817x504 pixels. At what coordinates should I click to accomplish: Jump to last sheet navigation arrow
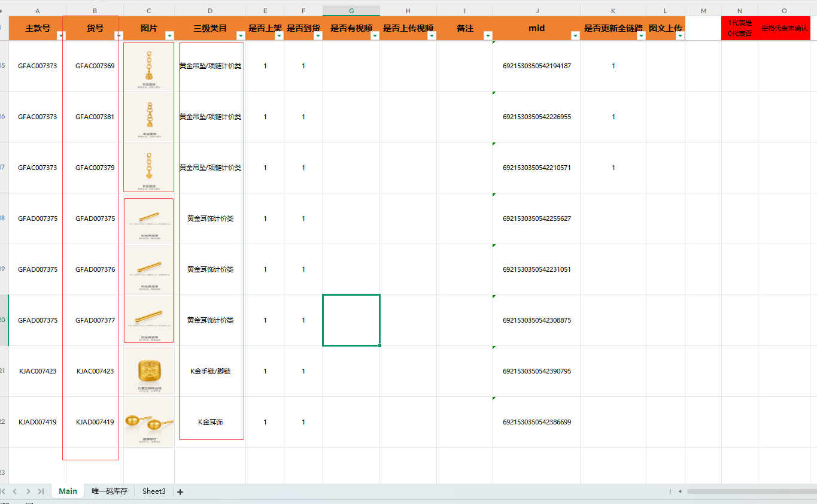pos(41,491)
